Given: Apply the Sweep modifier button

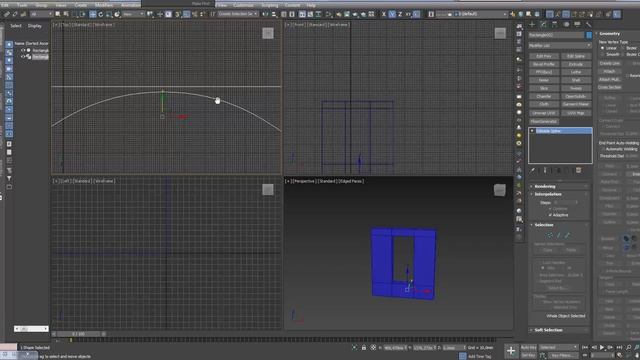Looking at the screenshot, I should click(576, 88).
